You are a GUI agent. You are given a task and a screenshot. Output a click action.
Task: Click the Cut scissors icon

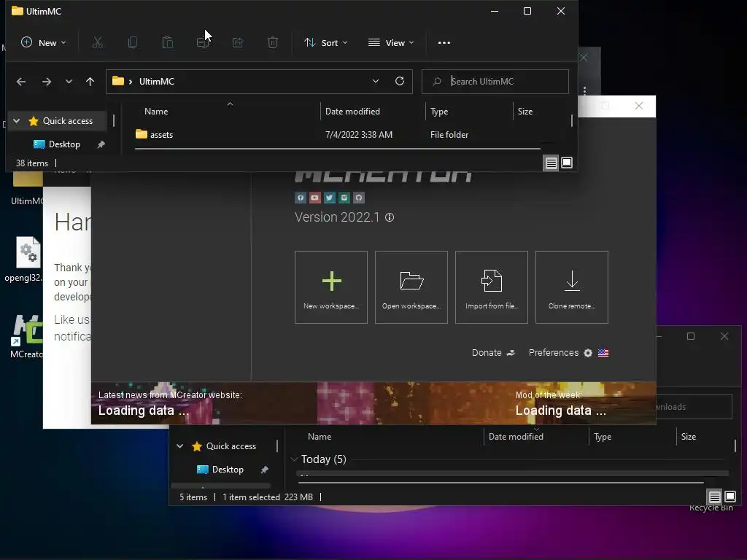coord(97,43)
